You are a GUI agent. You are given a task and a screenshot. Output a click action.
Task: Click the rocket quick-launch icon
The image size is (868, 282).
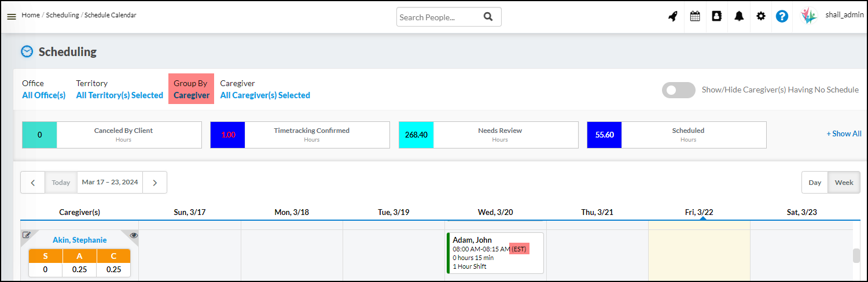(x=672, y=17)
